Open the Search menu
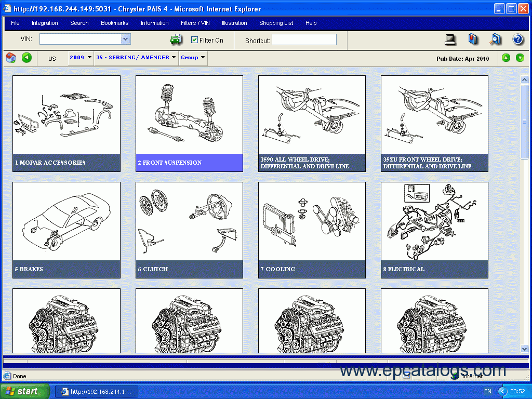The height and width of the screenshot is (399, 532). pos(79,23)
